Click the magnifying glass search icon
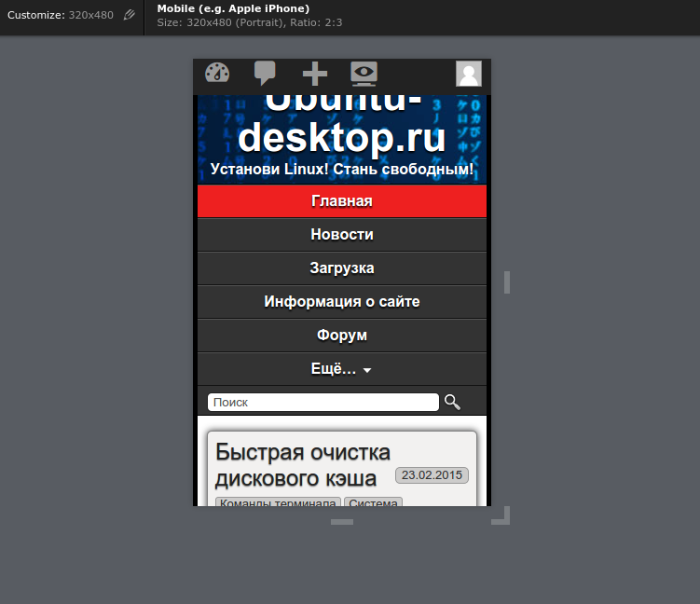700x604 pixels. [x=452, y=402]
